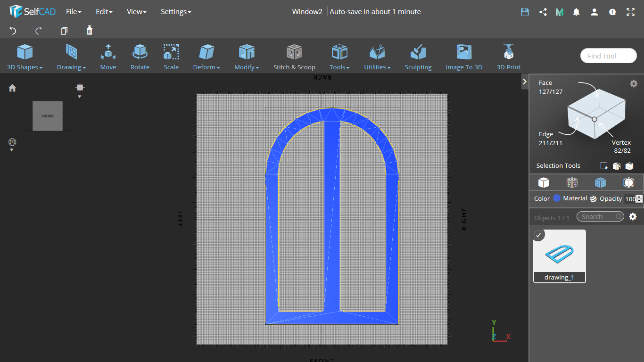Open the Settings menu
The height and width of the screenshot is (362, 644).
tap(176, 12)
